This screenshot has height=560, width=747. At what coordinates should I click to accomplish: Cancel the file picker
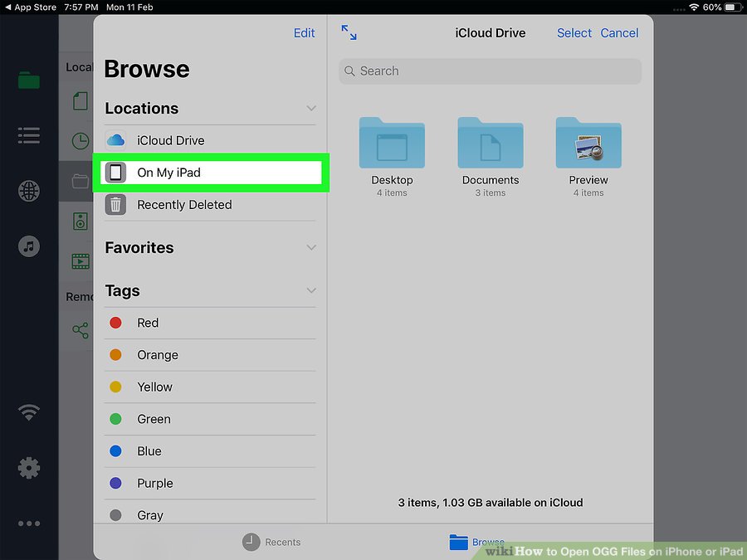click(x=619, y=33)
